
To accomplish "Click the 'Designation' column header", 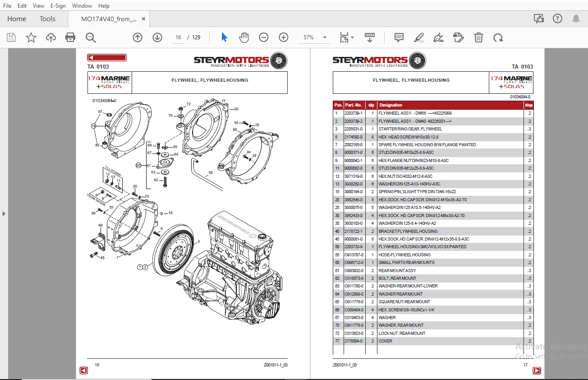I will tap(391, 105).
